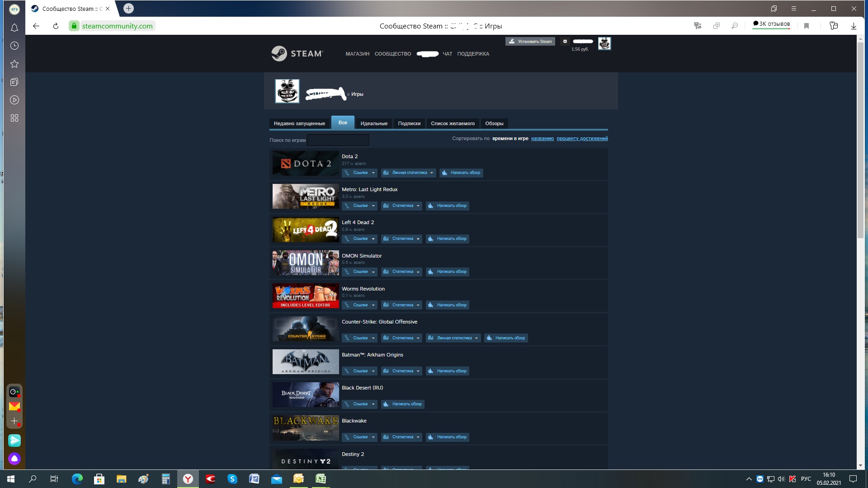Viewport: 868px width, 488px height.
Task: Select the Все tab
Action: 343,122
